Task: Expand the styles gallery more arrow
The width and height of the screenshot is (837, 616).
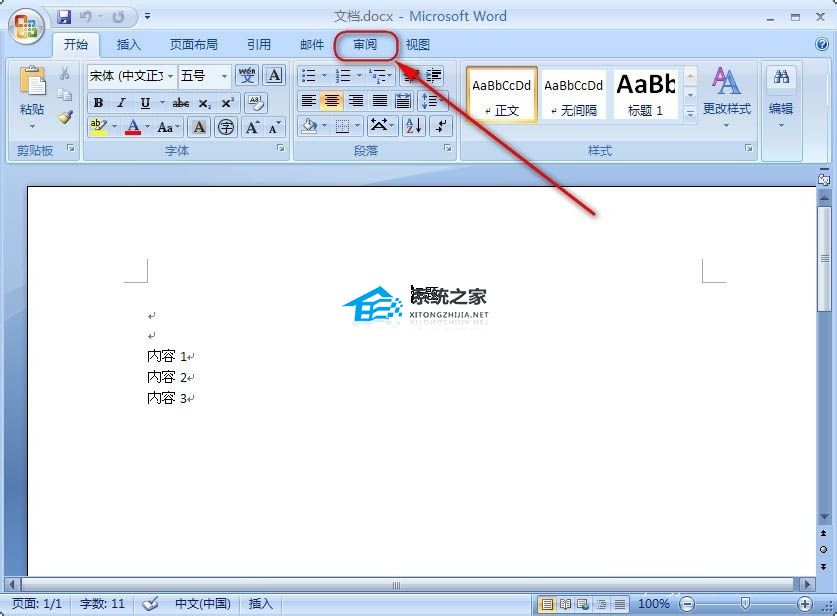Action: pyautogui.click(x=690, y=114)
